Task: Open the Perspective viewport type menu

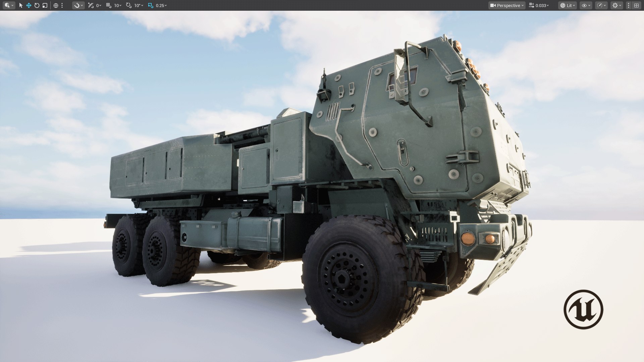Action: (507, 5)
